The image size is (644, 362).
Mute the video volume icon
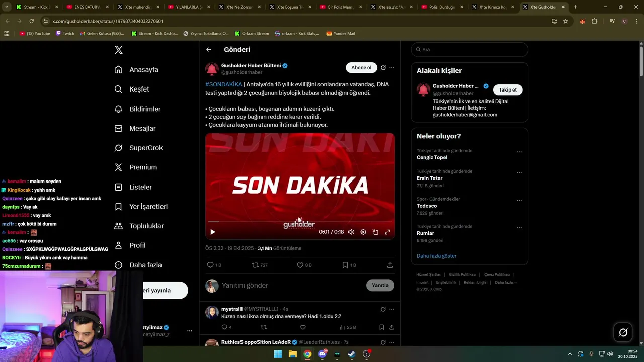tap(351, 232)
